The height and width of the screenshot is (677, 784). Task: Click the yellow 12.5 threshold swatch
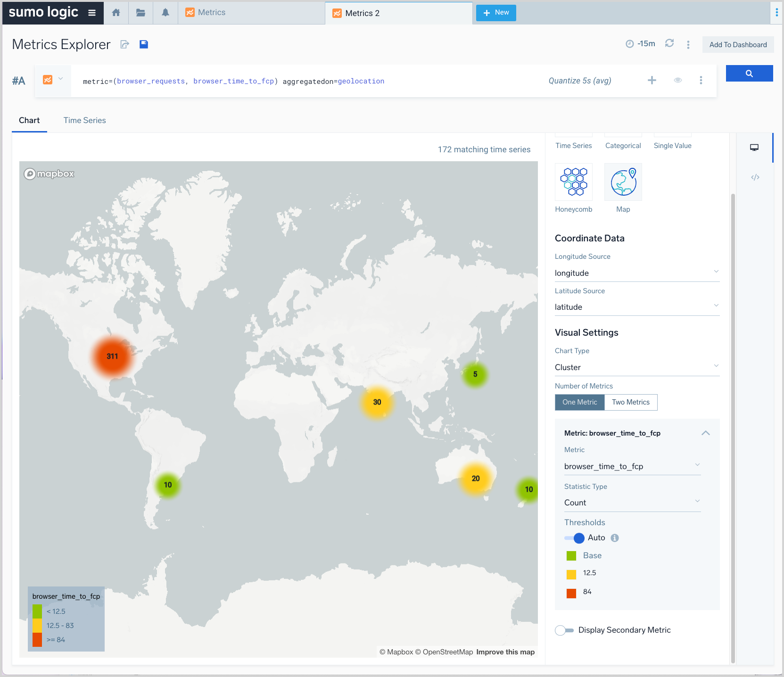pyautogui.click(x=571, y=574)
